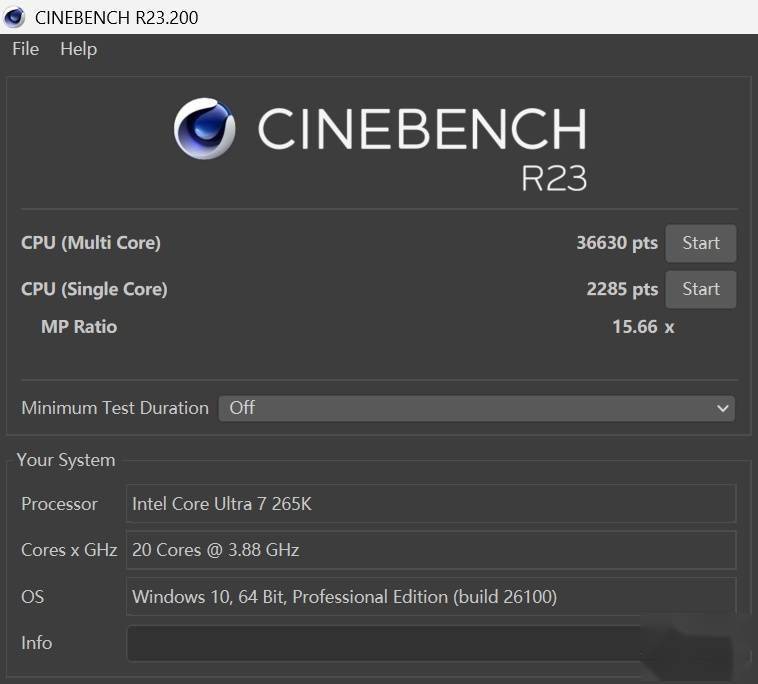Click the CINEBENCH R23.200 window title

(117, 17)
